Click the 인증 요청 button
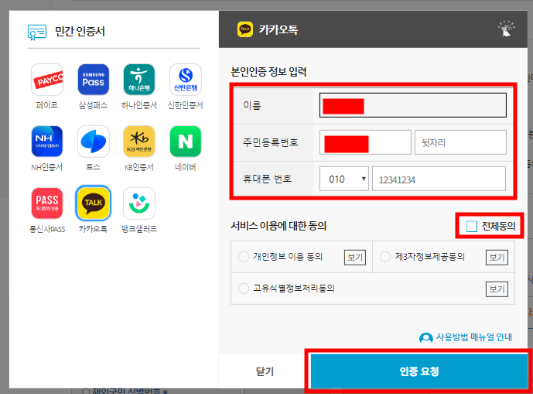 click(419, 371)
